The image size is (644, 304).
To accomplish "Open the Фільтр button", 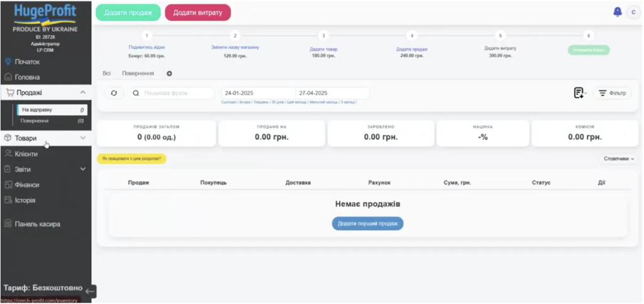I will point(612,93).
